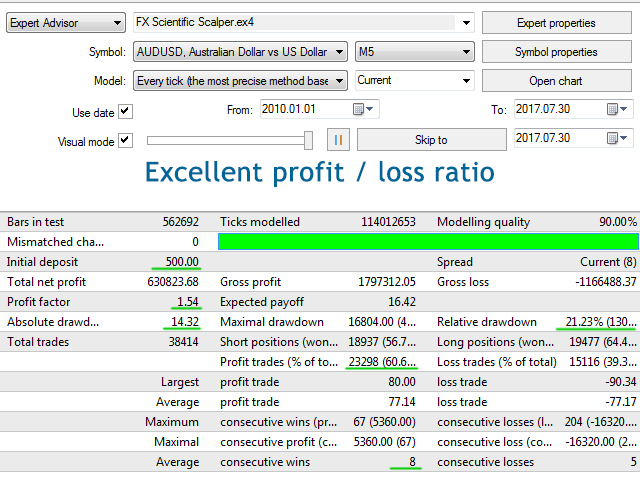Open the calendar icon in the Skip to date field
Viewport: 640px width, 480px height.
612,138
